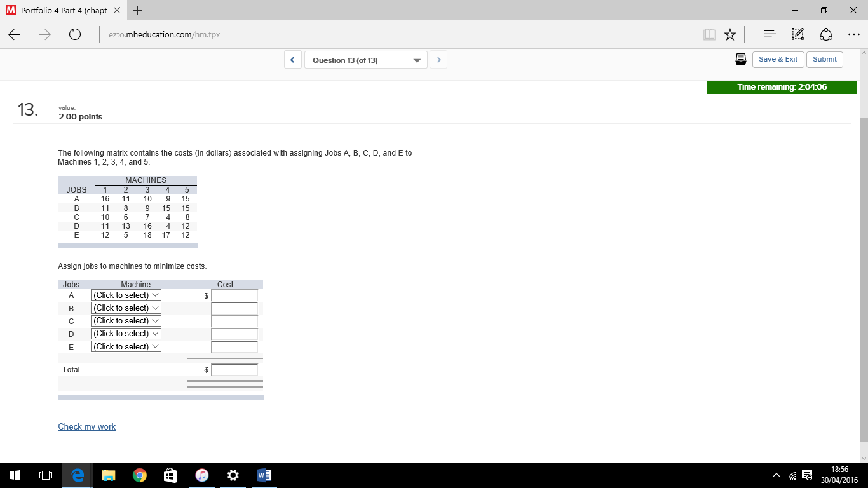Go to the previous question arrow
Image resolution: width=868 pixels, height=488 pixels.
click(292, 60)
